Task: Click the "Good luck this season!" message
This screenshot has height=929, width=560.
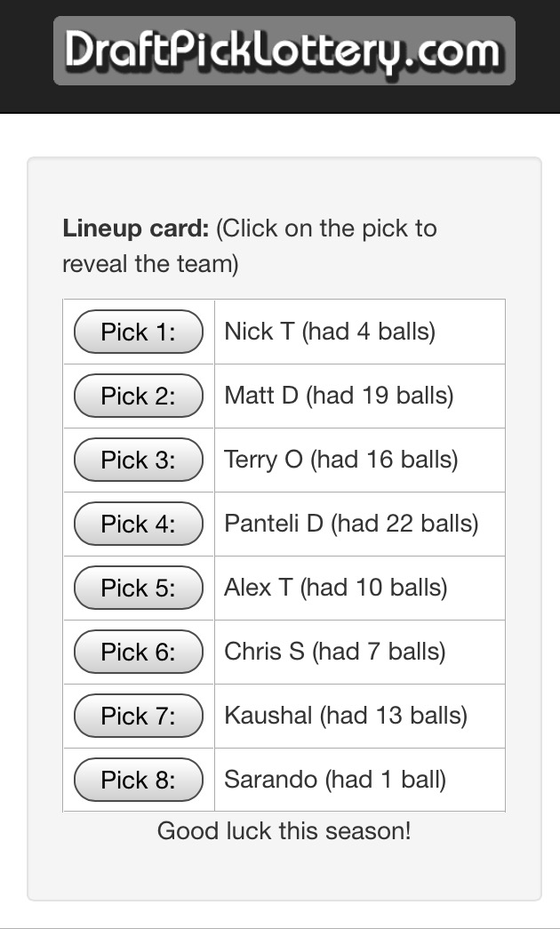Action: pos(284,831)
